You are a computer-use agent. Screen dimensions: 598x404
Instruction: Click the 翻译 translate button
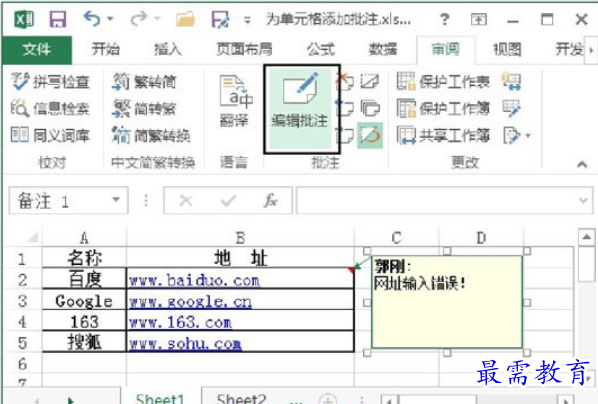click(235, 101)
